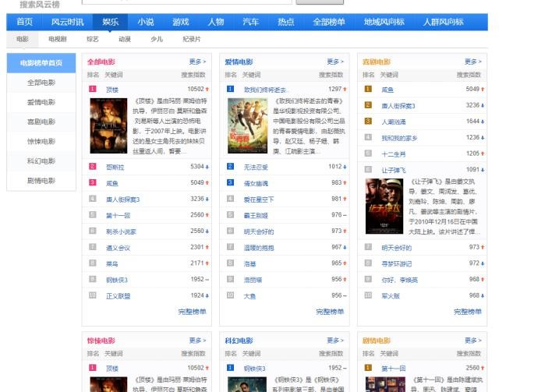This screenshot has width=552, height=392.
Task: Open 第十一回 in the 全部电影 list
Action: click(118, 215)
